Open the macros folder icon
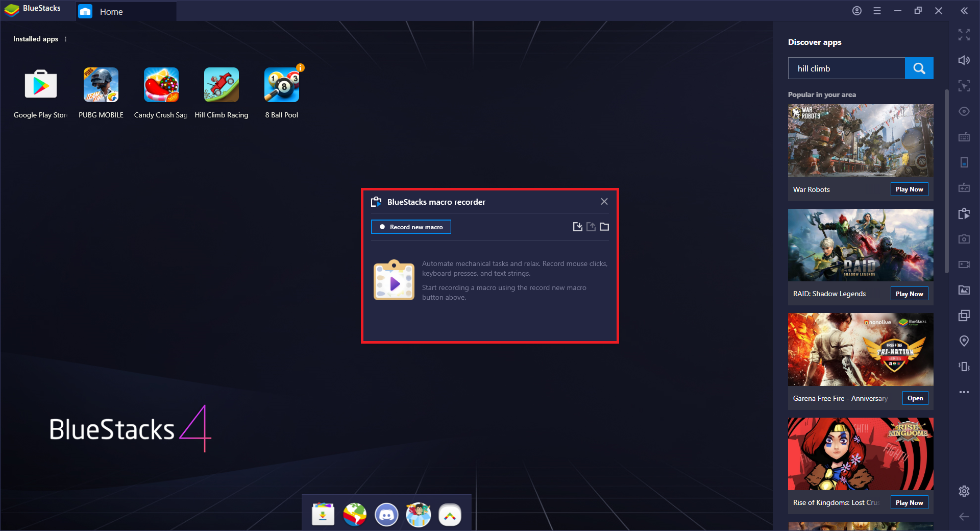Screen dimensions: 980x531 (x=604, y=227)
